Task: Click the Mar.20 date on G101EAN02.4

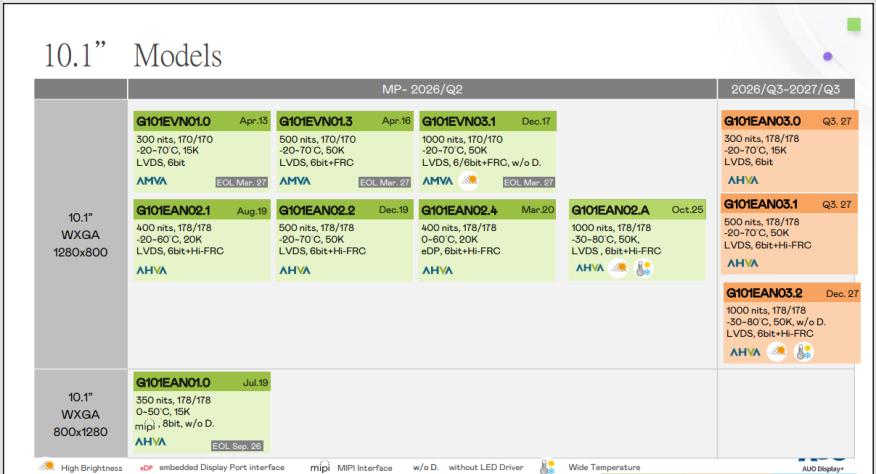Action: point(537,210)
